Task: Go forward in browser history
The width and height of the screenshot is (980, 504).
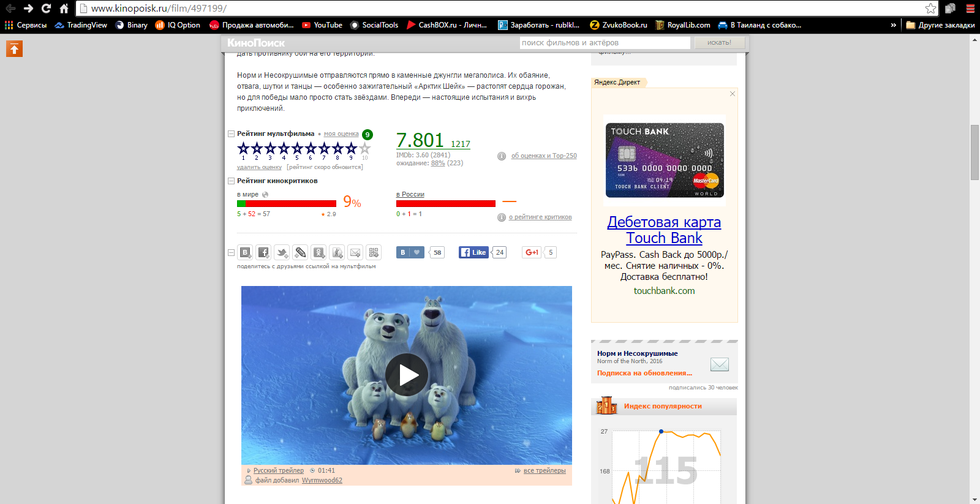Action: 28,9
